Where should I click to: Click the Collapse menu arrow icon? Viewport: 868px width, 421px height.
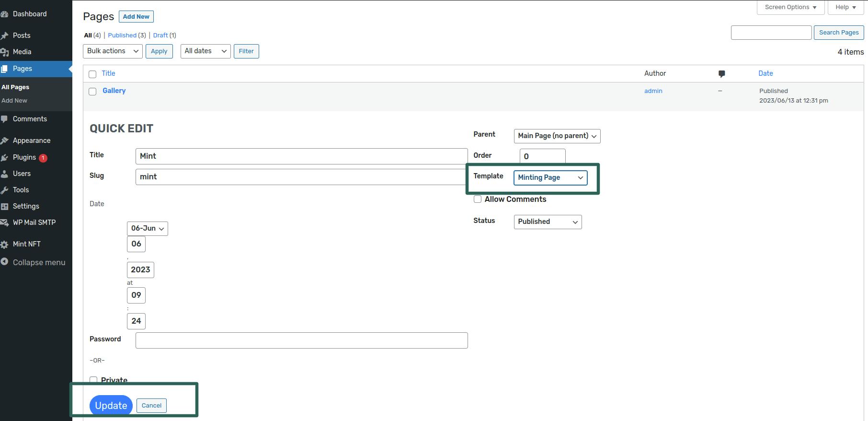(x=4, y=262)
